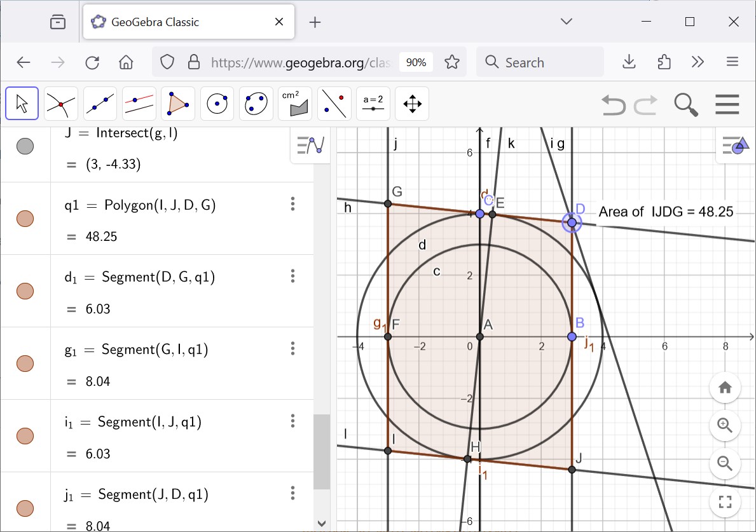Open options menu for q1 Polygon row
This screenshot has height=532, width=756.
point(292,204)
